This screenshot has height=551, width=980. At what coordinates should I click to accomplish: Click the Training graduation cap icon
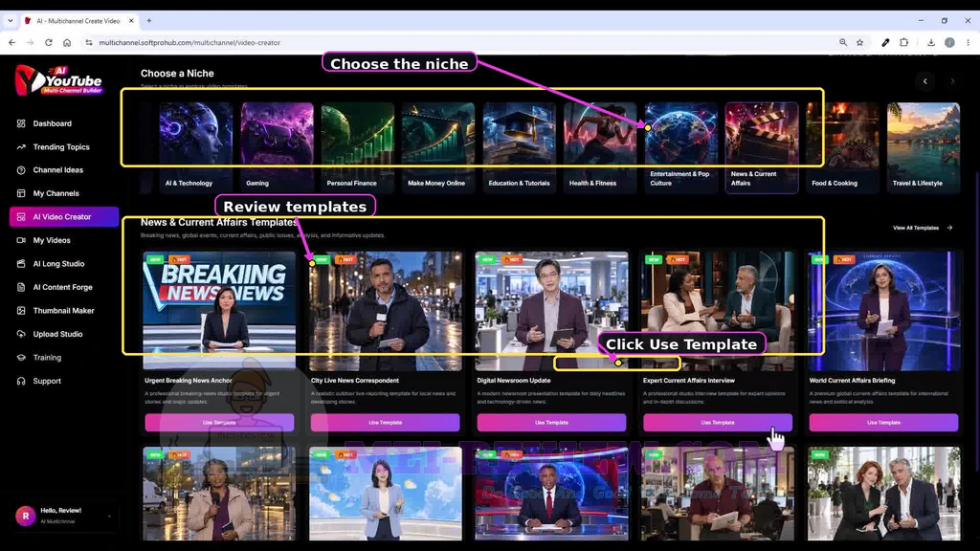coord(21,358)
